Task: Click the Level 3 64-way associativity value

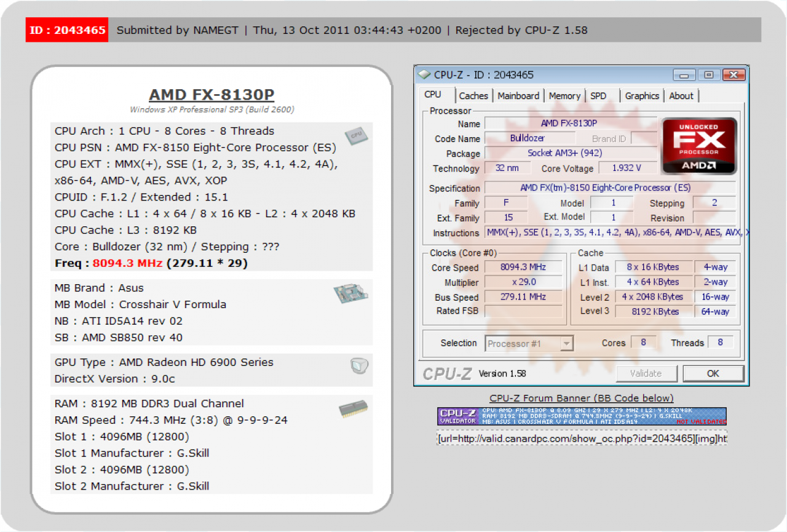Action: tap(715, 312)
